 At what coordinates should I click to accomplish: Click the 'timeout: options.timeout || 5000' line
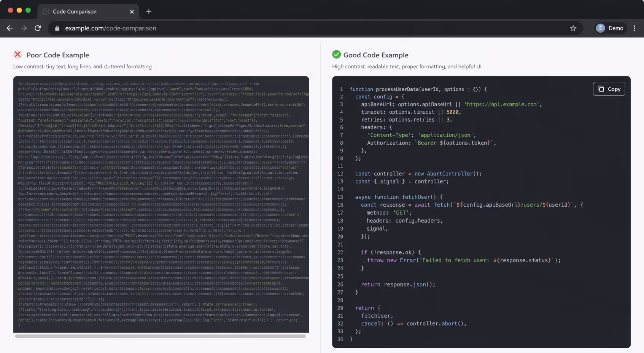(411, 112)
